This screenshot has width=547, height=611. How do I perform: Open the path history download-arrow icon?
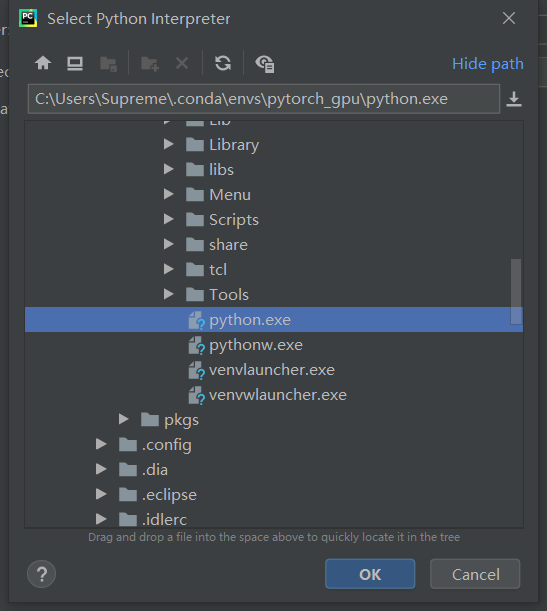pyautogui.click(x=514, y=99)
